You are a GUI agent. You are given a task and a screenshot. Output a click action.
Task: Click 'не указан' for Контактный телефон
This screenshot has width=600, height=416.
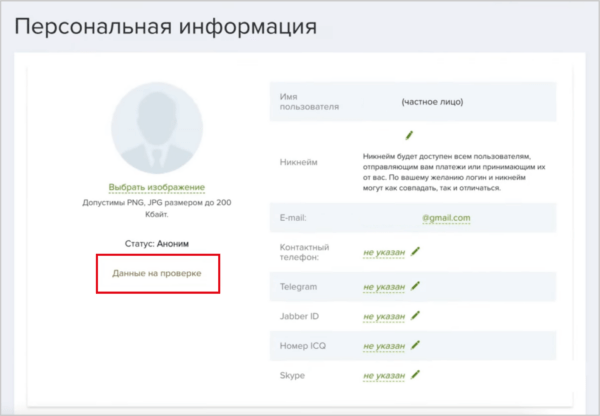[384, 253]
